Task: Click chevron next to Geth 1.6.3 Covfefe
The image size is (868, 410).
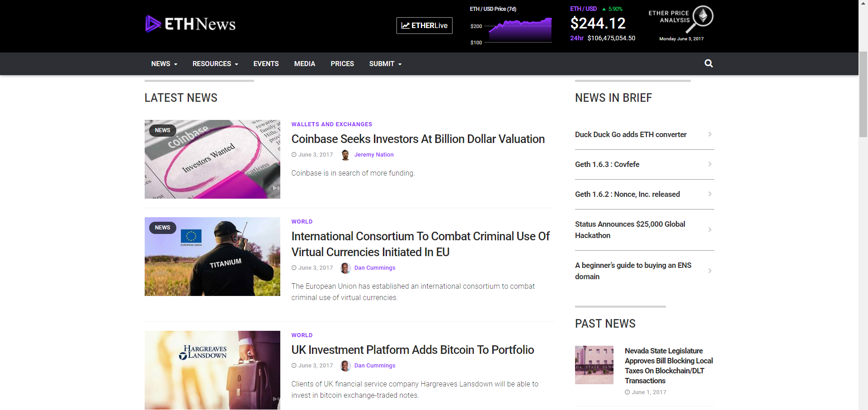Action: tap(710, 164)
